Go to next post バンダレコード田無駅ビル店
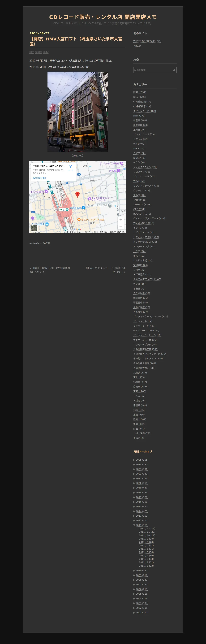 click(x=105, y=270)
